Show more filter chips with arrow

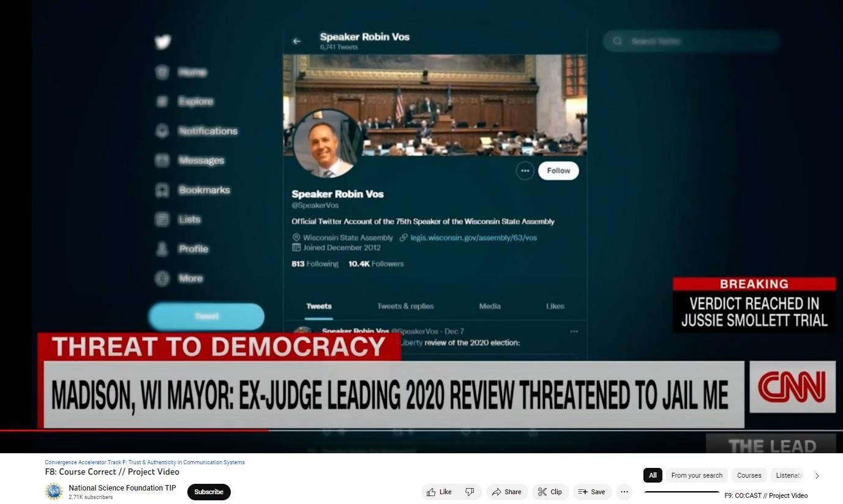point(817,475)
